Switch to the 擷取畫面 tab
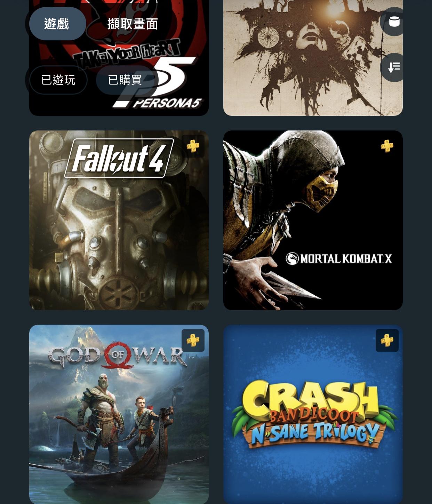 (133, 24)
